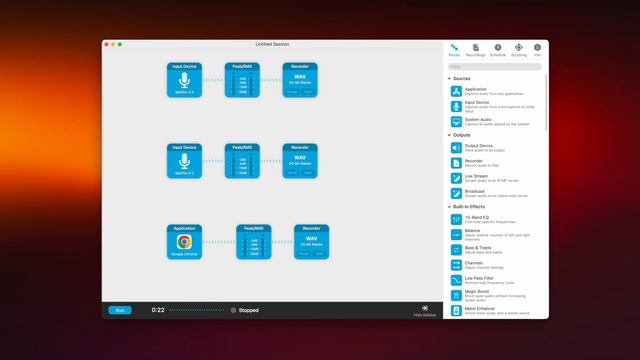The image size is (640, 360).
Task: Select the Peak/RMS block fed by Google Chrome
Action: [x=253, y=242]
